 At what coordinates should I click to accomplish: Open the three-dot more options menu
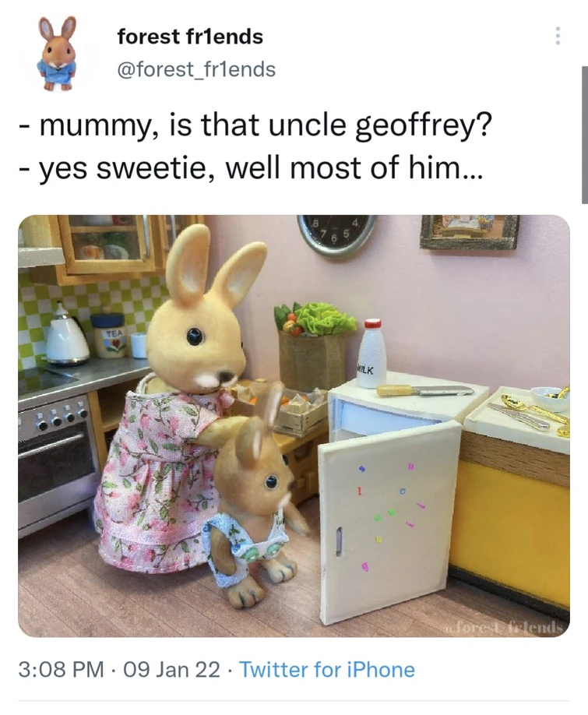(x=557, y=36)
